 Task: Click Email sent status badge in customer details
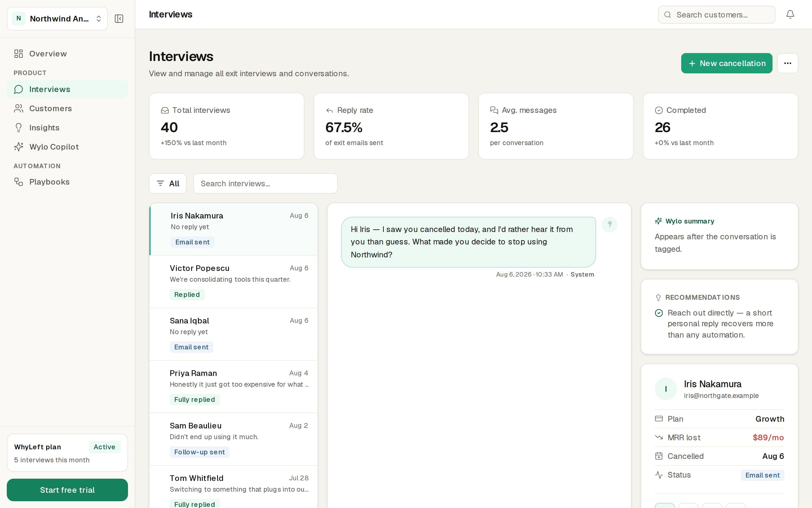(x=762, y=475)
